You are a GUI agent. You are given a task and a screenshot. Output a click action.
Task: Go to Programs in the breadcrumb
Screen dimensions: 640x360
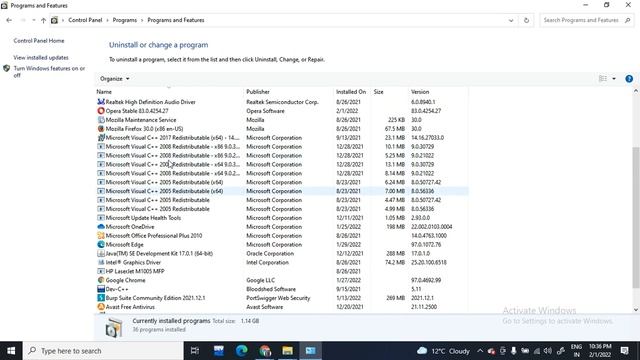124,20
